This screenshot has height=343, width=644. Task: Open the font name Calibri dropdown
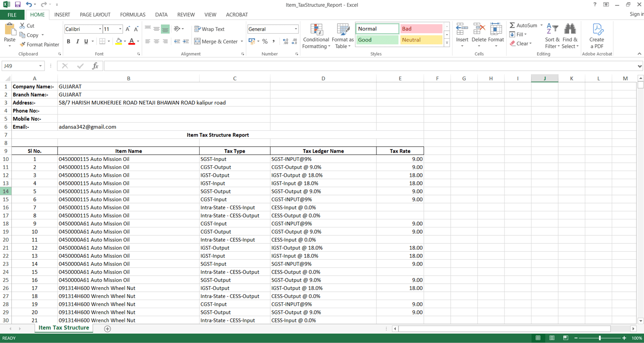100,29
